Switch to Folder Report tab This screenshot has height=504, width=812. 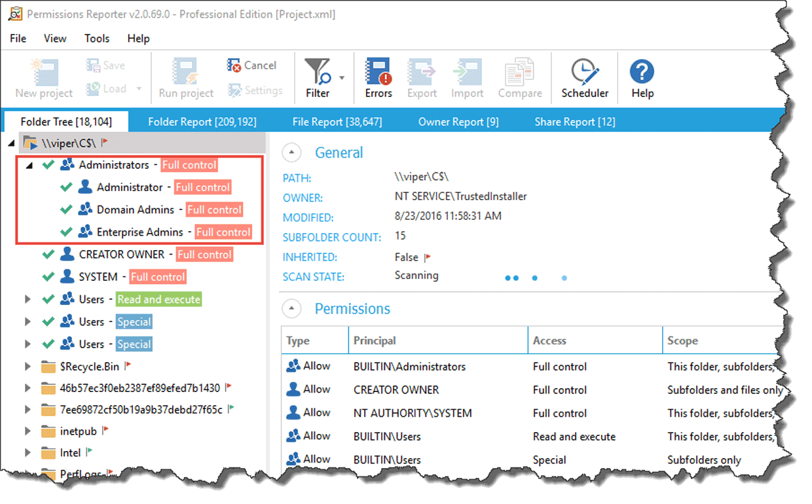(x=202, y=122)
